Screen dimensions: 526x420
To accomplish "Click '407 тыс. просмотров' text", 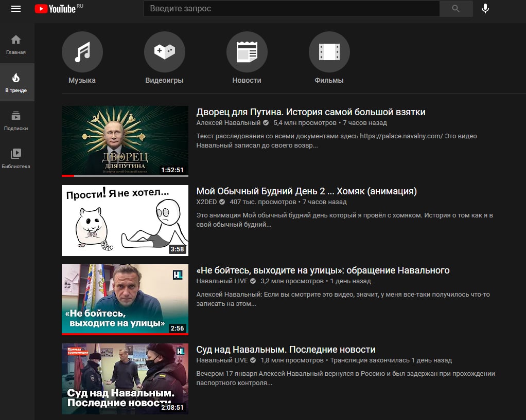I will coord(262,202).
